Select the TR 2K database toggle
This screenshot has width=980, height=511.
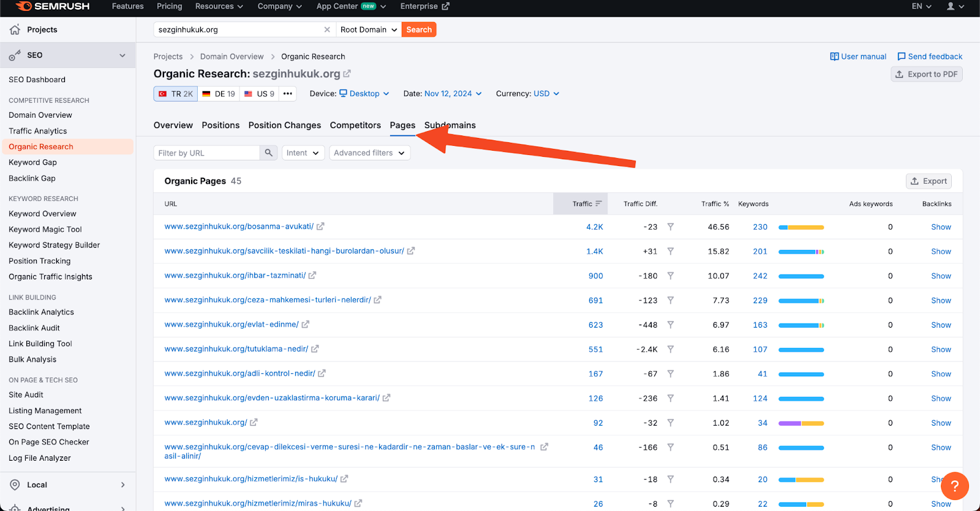(x=176, y=94)
